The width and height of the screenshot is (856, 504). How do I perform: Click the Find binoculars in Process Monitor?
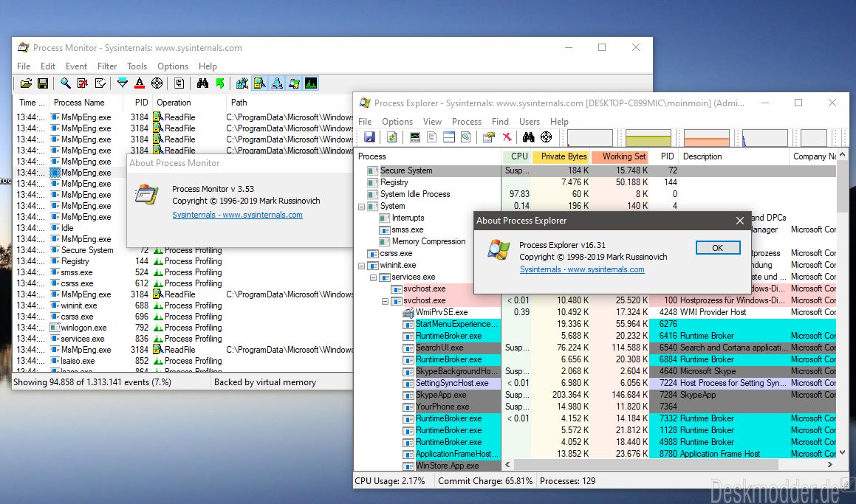click(202, 83)
